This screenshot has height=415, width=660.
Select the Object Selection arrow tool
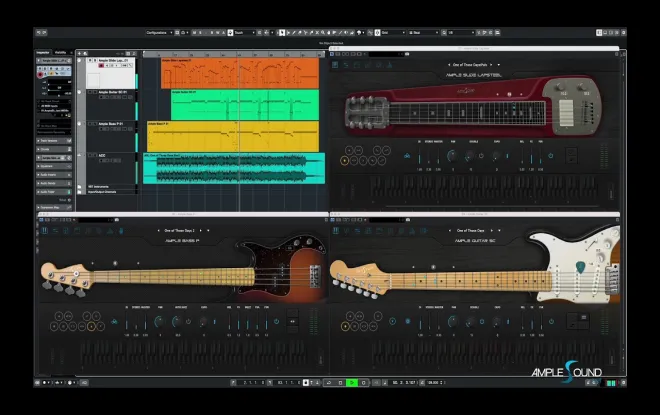282,32
